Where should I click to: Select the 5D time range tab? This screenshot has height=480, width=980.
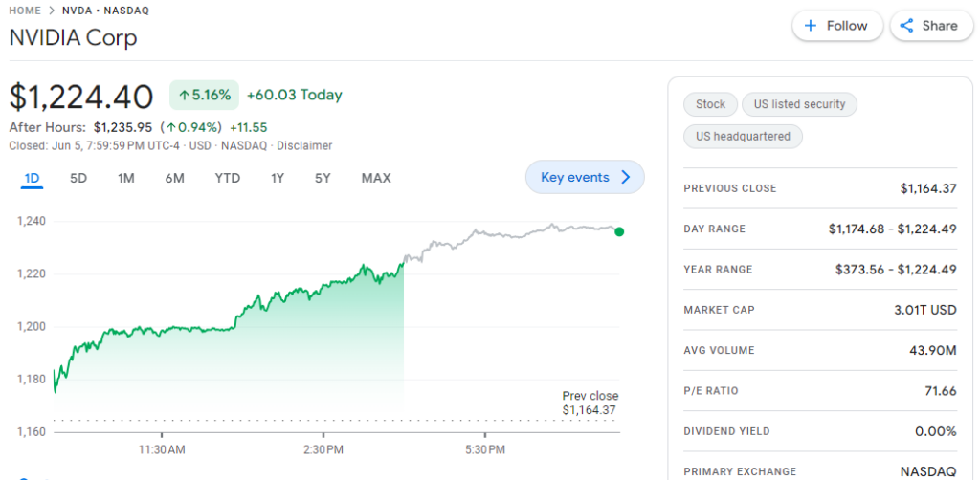tap(78, 178)
